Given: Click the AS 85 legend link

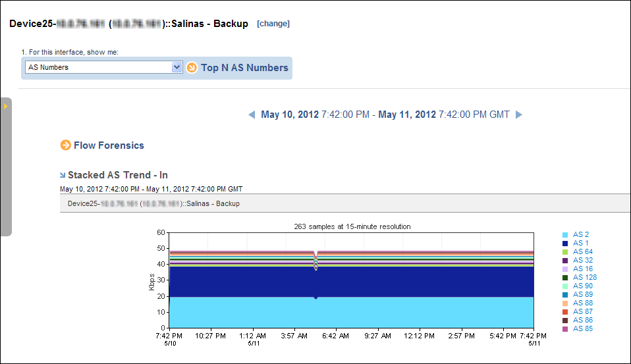Looking at the screenshot, I should 583,328.
